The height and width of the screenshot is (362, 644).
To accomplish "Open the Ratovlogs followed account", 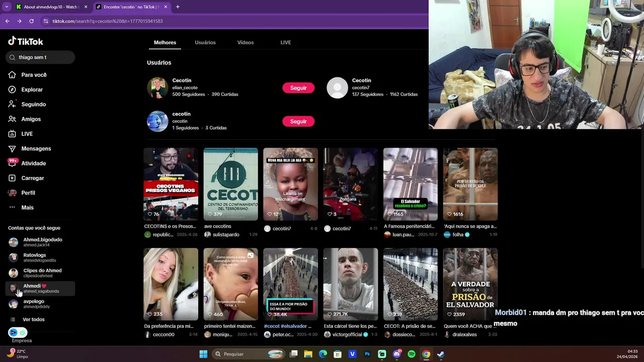I will [40, 257].
